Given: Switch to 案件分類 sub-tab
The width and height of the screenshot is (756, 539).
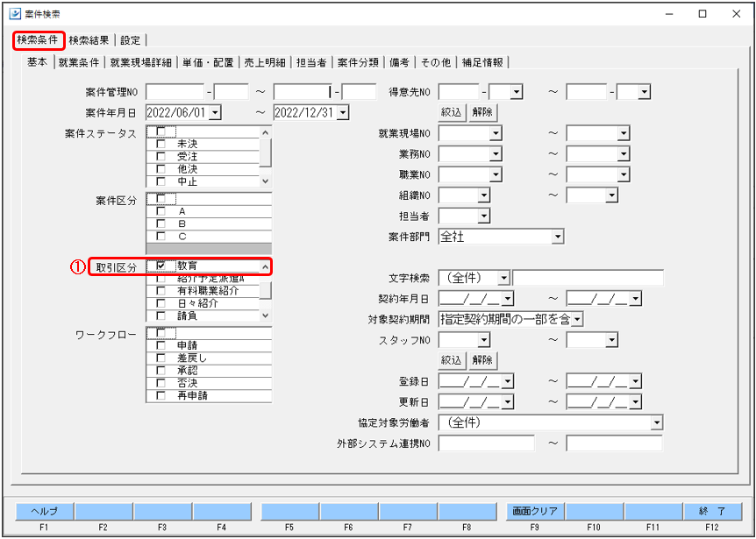Looking at the screenshot, I should pyautogui.click(x=359, y=62).
